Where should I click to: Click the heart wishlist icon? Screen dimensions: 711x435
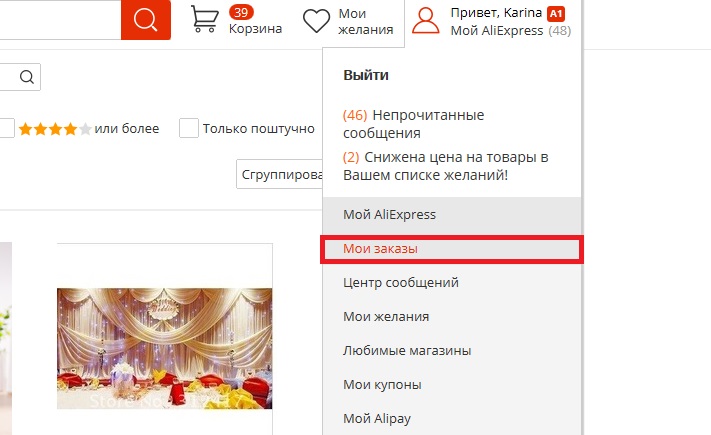[316, 21]
